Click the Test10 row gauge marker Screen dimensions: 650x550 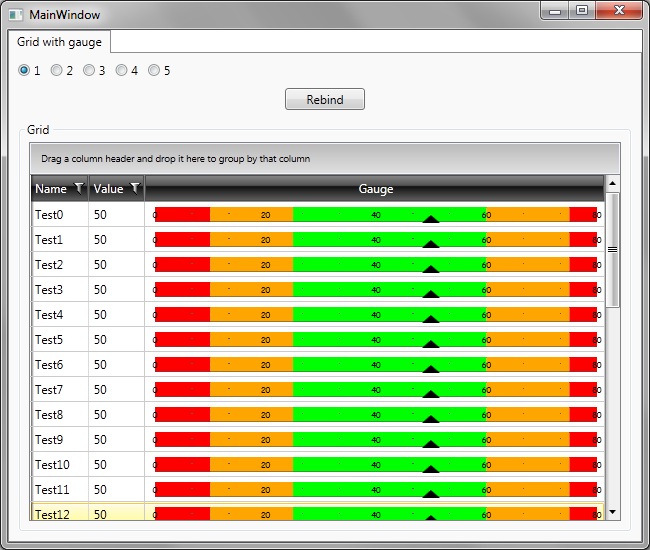431,469
